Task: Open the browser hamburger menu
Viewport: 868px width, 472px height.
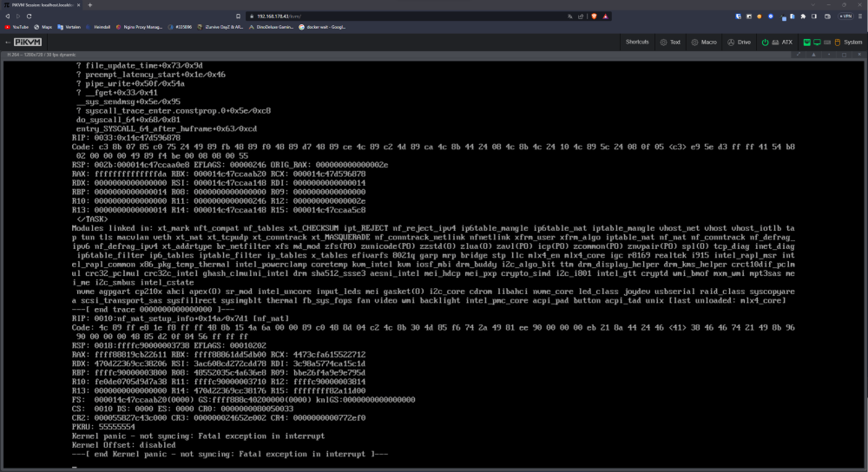Action: click(x=859, y=16)
